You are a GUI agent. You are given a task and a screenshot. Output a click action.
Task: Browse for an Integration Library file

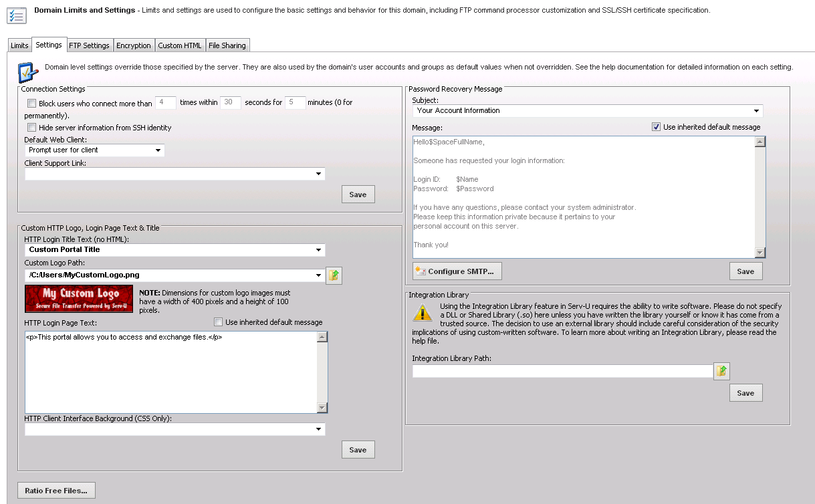(x=721, y=371)
